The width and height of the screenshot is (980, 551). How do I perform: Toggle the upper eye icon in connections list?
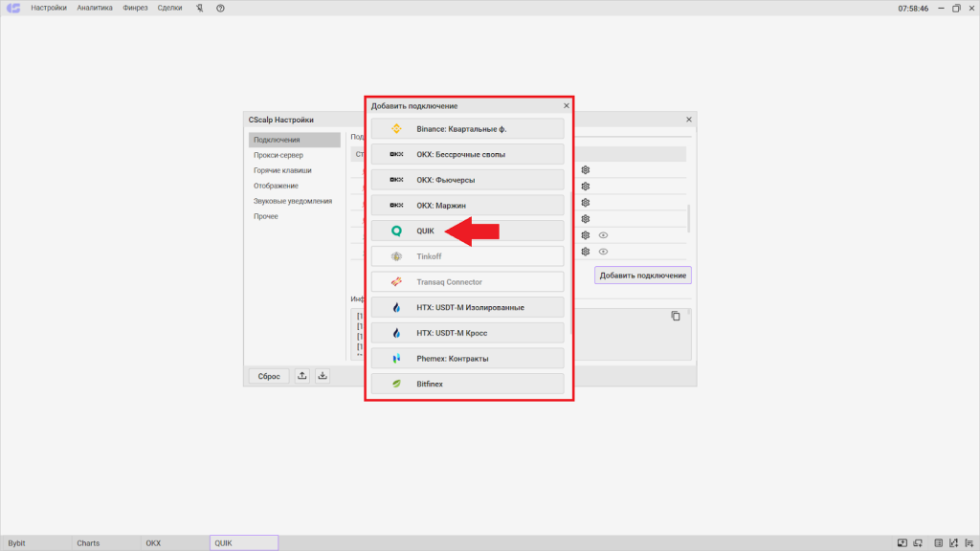(x=603, y=235)
